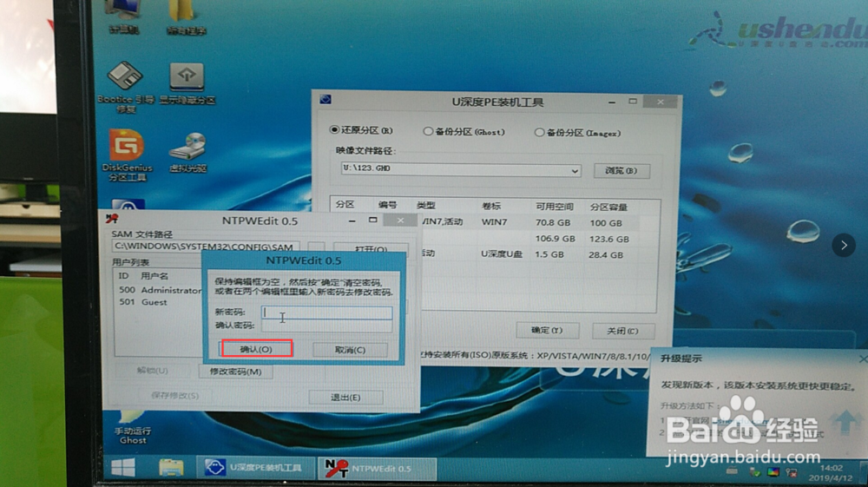The width and height of the screenshot is (868, 487).
Task: Click the NTPWEdit main window title icon
Action: click(112, 219)
